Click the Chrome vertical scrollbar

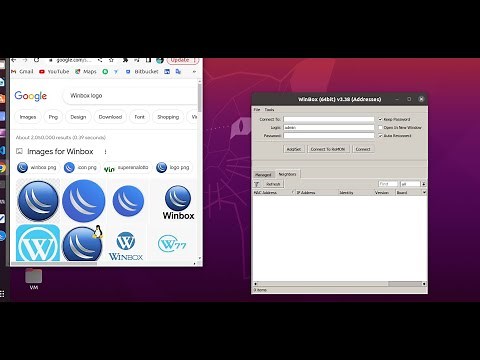[200, 97]
